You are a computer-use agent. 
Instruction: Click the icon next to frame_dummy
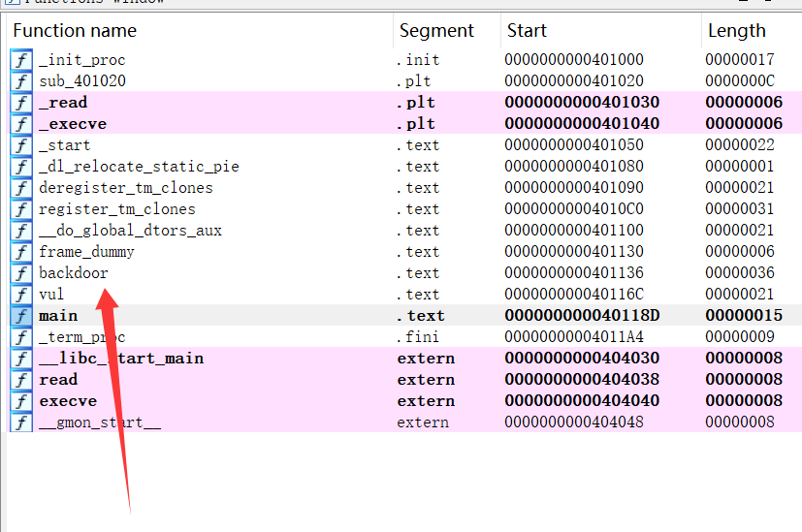20,252
